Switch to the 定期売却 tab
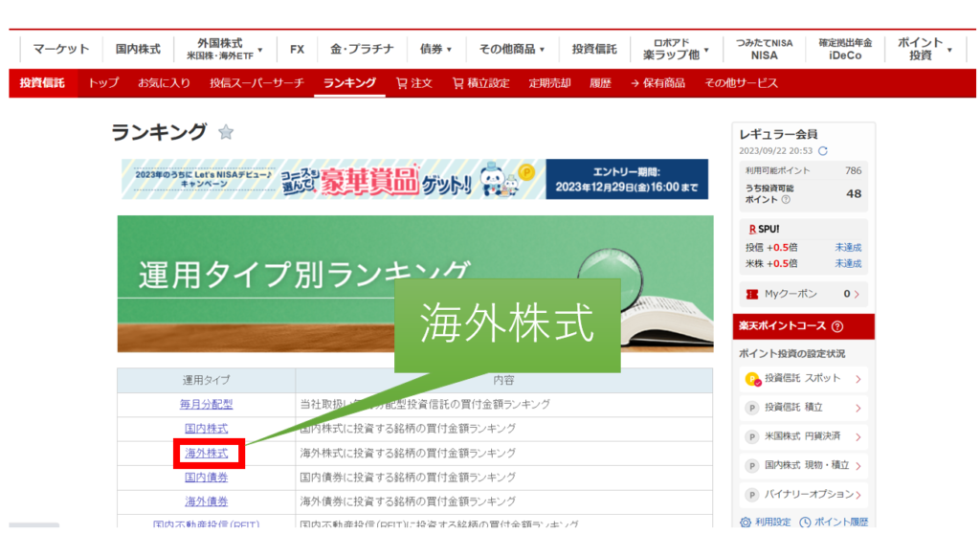Screen dimensions: 980x556 click(x=549, y=83)
